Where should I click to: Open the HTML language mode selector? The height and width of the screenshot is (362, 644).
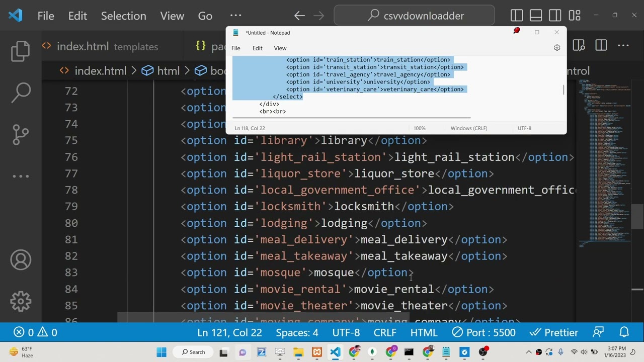pyautogui.click(x=424, y=332)
